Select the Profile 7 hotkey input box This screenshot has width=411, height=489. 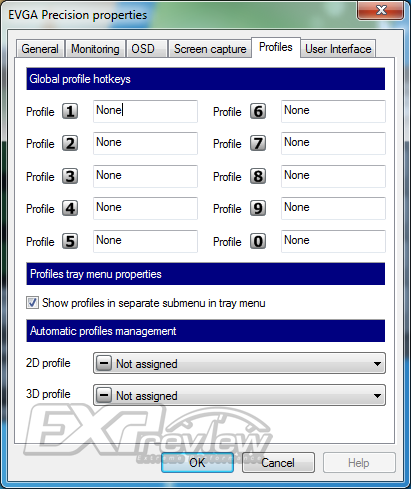click(333, 143)
